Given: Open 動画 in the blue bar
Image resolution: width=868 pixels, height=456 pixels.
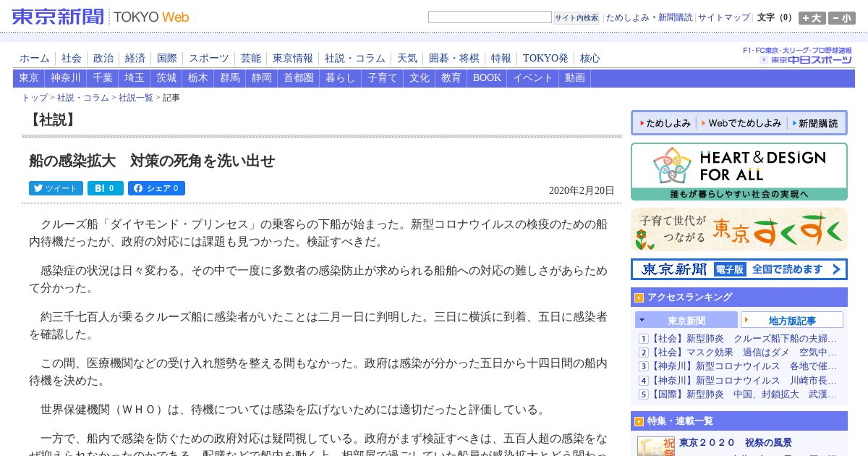Looking at the screenshot, I should click(575, 78).
